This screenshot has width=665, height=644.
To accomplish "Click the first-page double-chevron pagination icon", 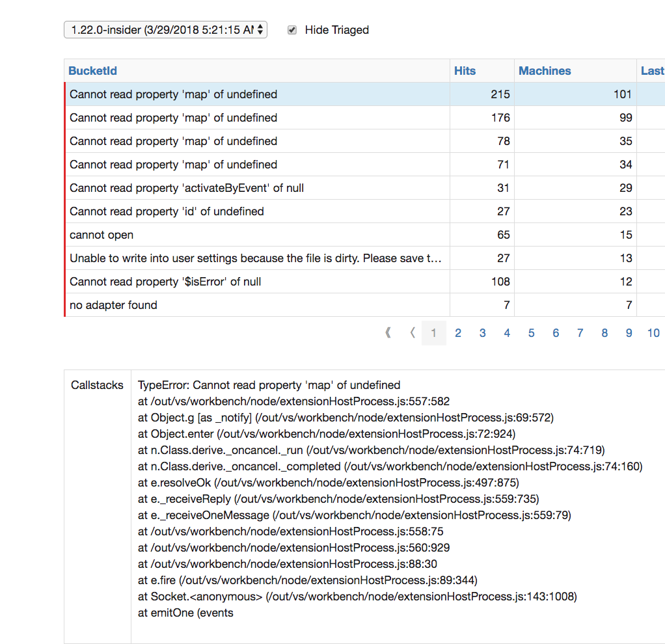I will [x=388, y=332].
